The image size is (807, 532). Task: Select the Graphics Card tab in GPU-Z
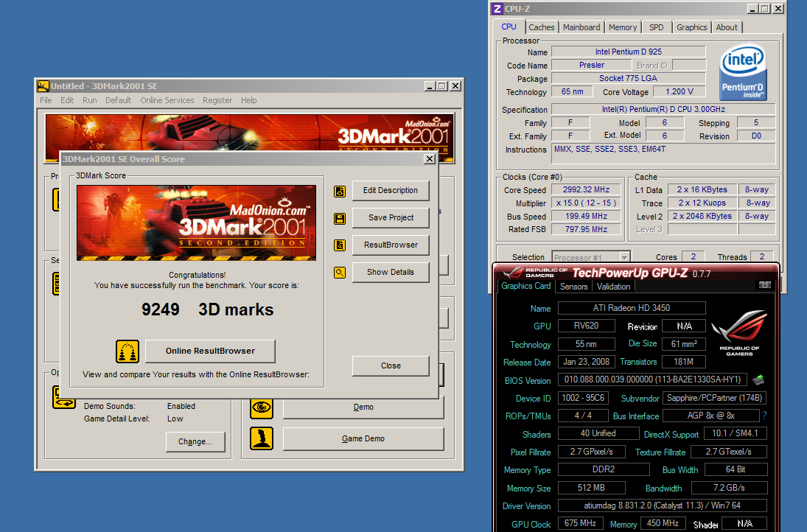coord(525,286)
